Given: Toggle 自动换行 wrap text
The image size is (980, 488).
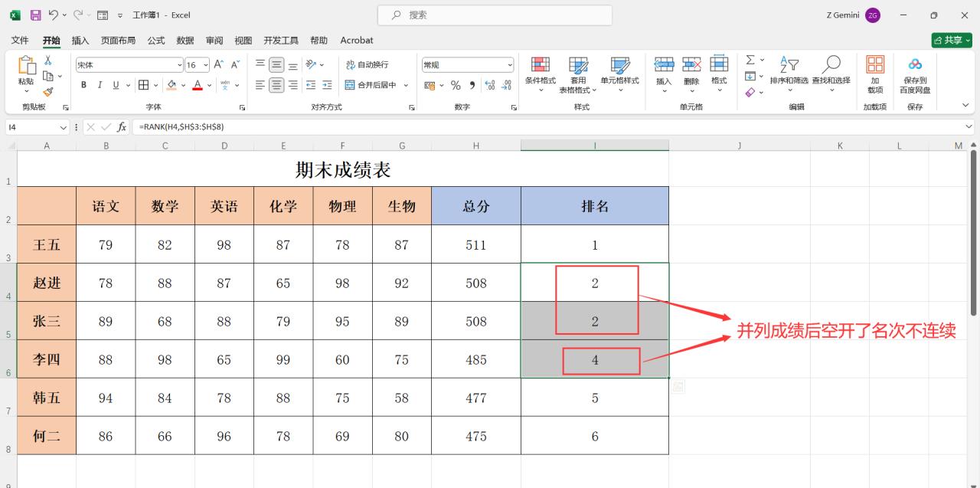Looking at the screenshot, I should tap(367, 65).
